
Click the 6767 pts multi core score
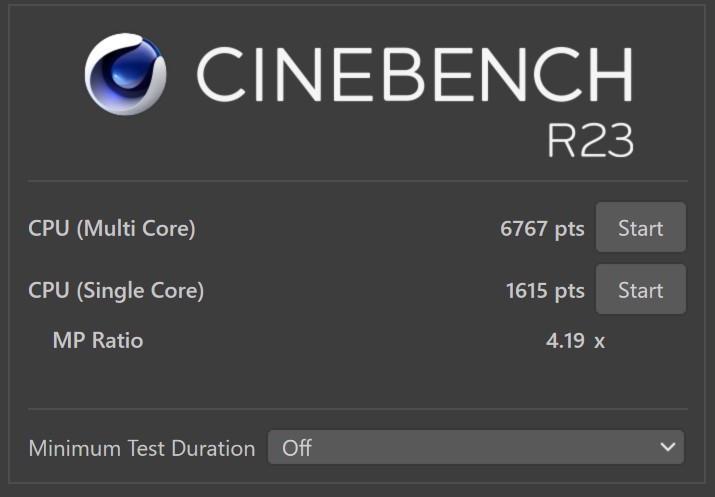542,228
